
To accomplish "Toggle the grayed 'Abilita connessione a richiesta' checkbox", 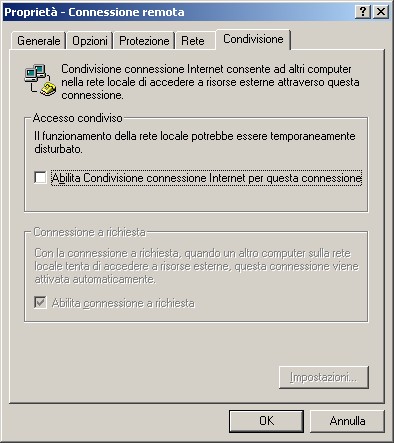I will pos(40,303).
